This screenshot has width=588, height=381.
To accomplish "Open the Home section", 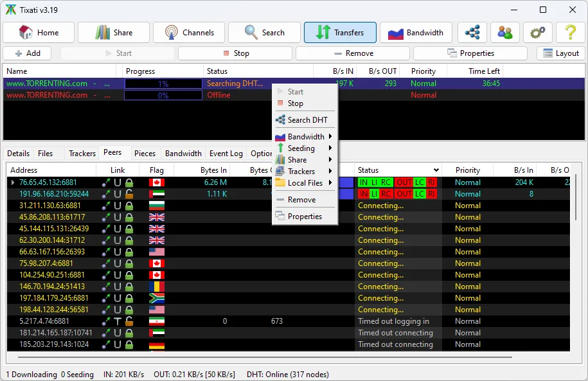I will [39, 33].
